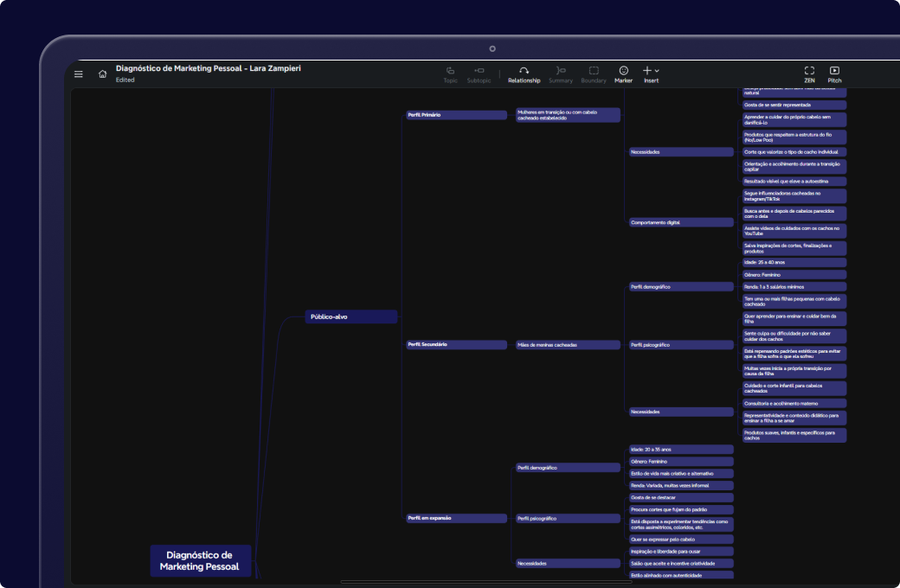Image resolution: width=900 pixels, height=588 pixels.
Task: Open the Marker panel
Action: pyautogui.click(x=623, y=73)
